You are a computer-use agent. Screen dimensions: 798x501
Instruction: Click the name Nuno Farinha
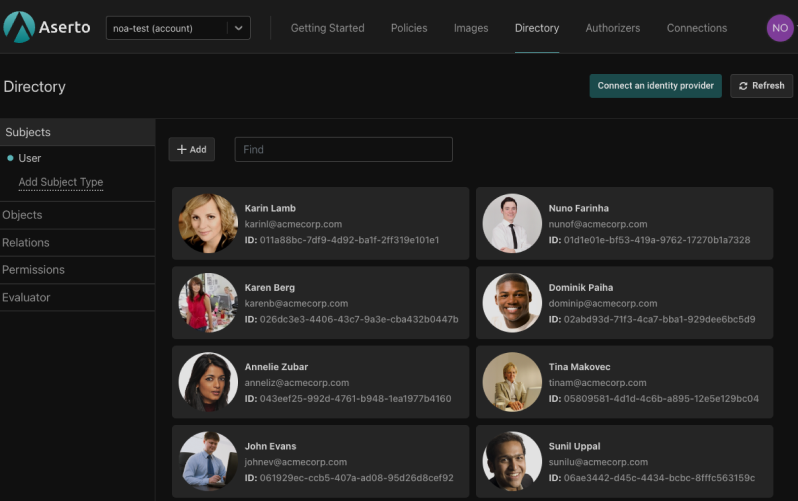(x=579, y=208)
